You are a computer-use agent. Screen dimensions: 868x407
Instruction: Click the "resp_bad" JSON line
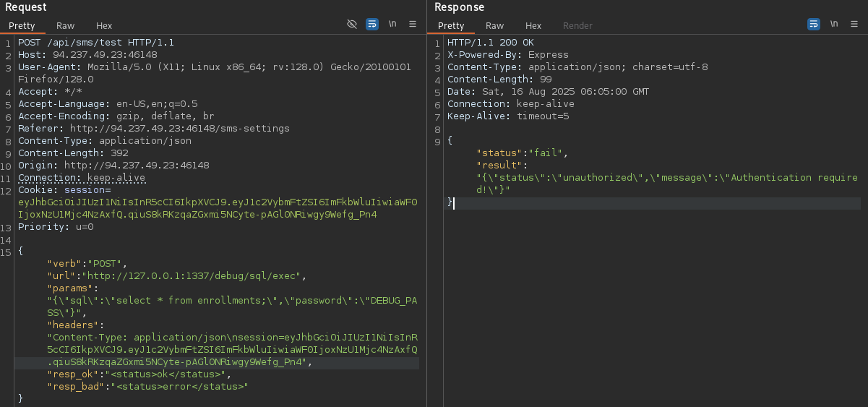point(148,387)
